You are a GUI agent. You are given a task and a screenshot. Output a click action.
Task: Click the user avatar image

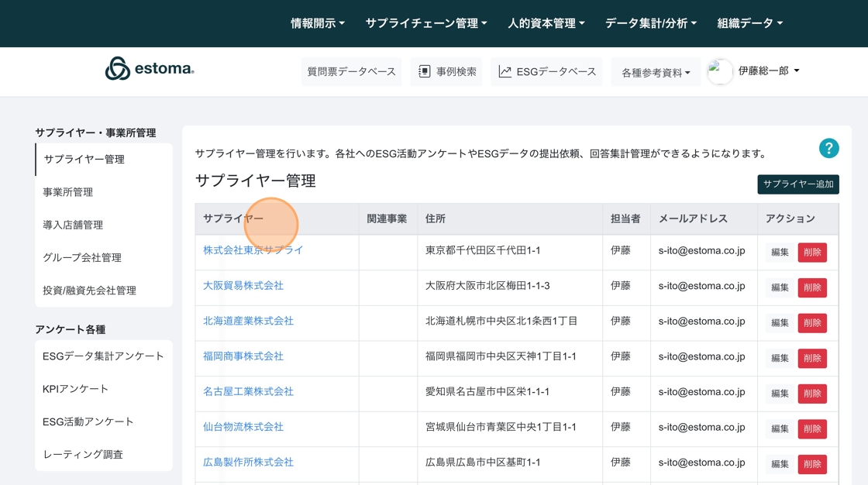click(x=720, y=71)
